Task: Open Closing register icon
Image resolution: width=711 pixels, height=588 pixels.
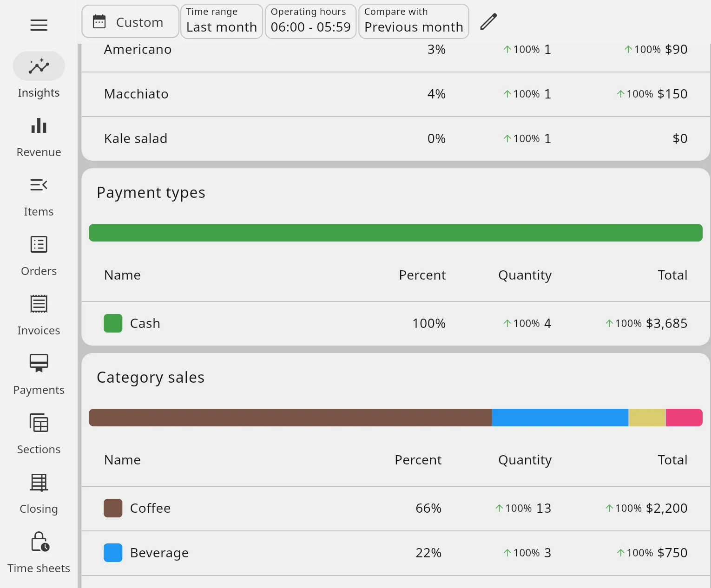Action: pos(39,483)
